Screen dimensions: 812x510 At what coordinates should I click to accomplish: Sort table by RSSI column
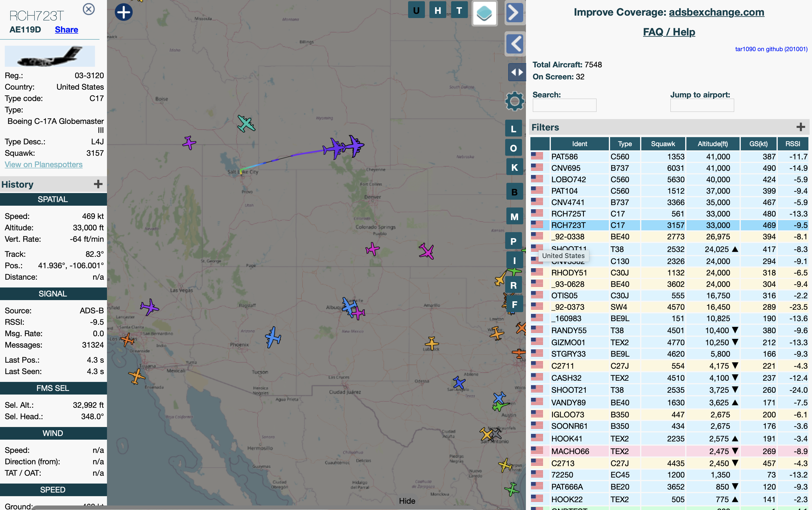(x=792, y=144)
